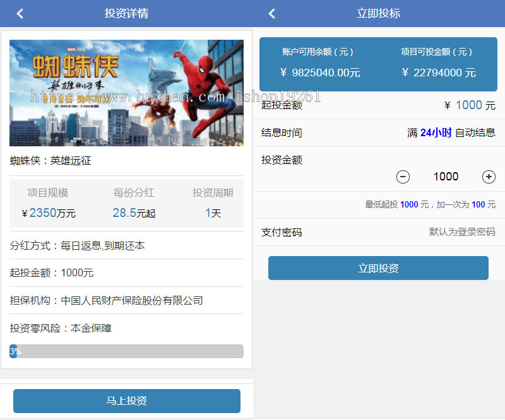Decrease investment amount with minus button
Image resolution: width=505 pixels, height=420 pixels.
click(x=403, y=177)
